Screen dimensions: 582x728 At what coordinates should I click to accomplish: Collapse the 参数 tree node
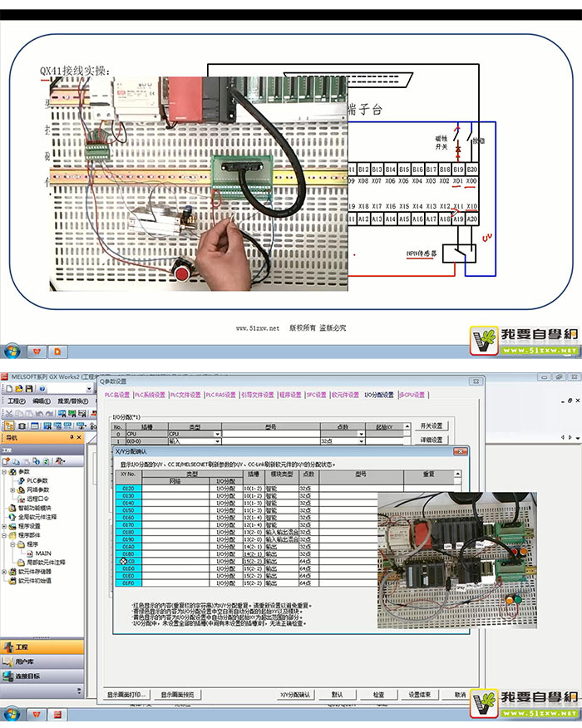click(x=4, y=472)
